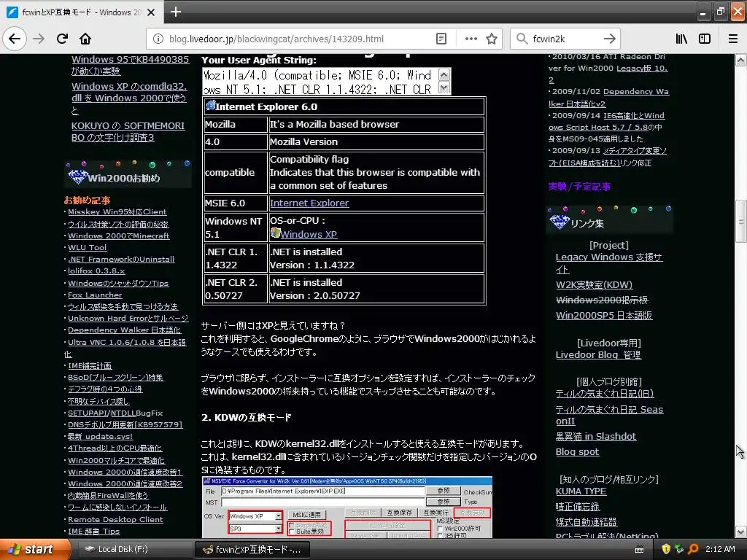Open W2K実験室(KDW) link

coord(594,285)
